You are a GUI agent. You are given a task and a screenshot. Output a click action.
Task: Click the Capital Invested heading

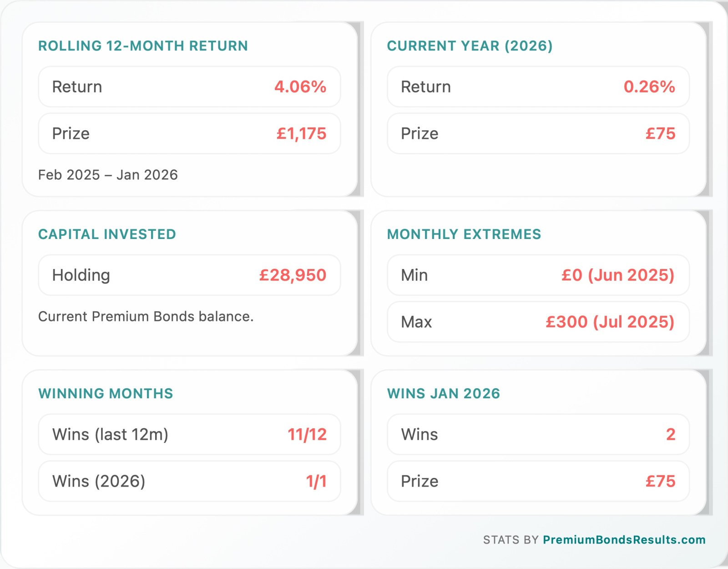107,234
